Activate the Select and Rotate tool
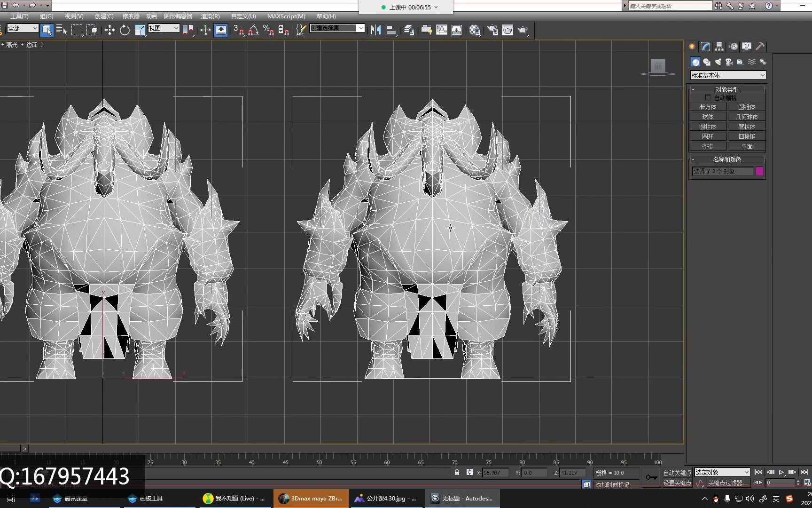 point(125,30)
